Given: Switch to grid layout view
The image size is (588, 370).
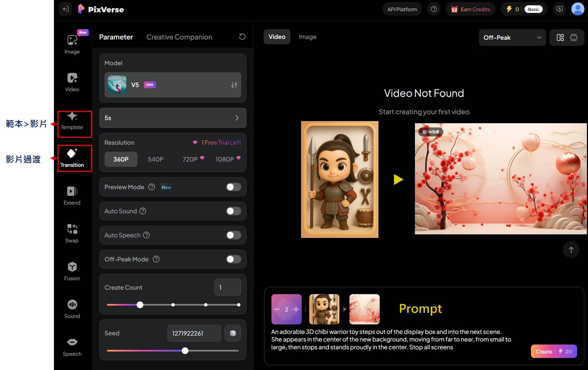Looking at the screenshot, I should point(560,38).
